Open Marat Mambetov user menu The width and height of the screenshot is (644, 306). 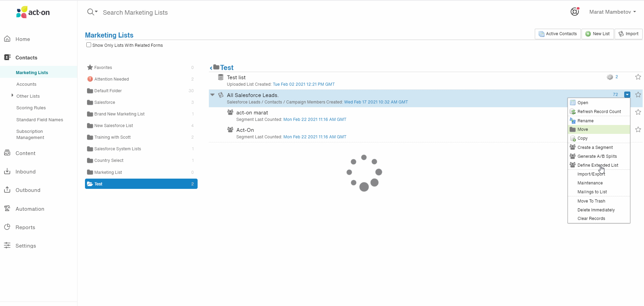click(613, 12)
